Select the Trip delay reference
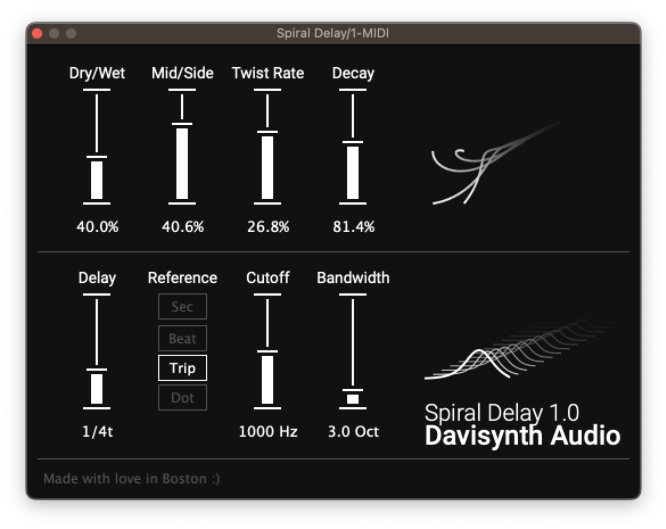The image size is (666, 529). 182,368
